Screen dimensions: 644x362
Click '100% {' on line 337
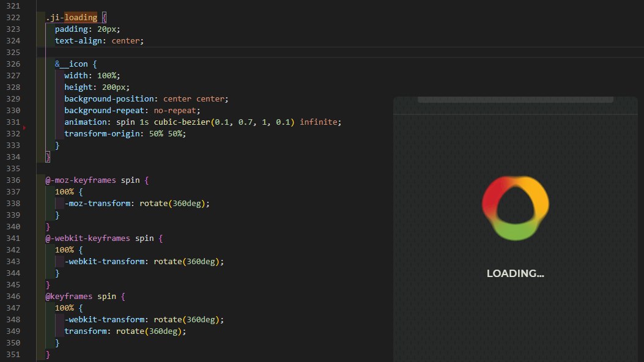[x=68, y=191]
